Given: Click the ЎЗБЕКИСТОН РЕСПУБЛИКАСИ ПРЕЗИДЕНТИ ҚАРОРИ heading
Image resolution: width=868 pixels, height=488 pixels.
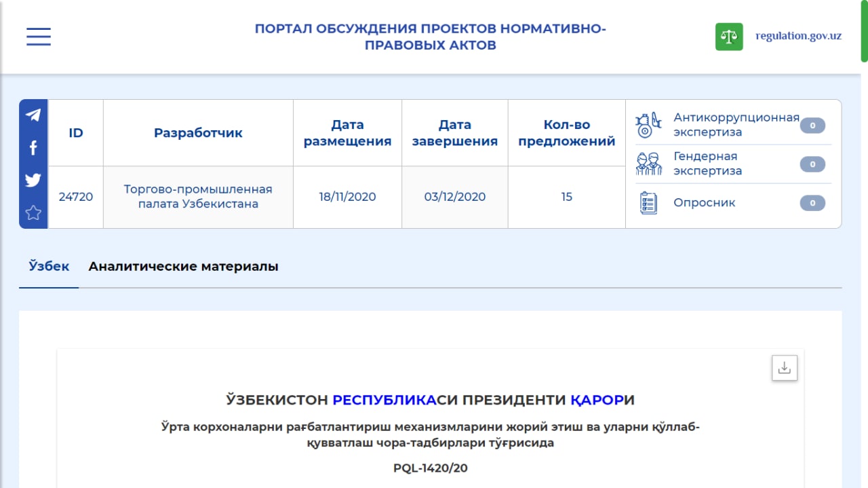Looking at the screenshot, I should (431, 400).
